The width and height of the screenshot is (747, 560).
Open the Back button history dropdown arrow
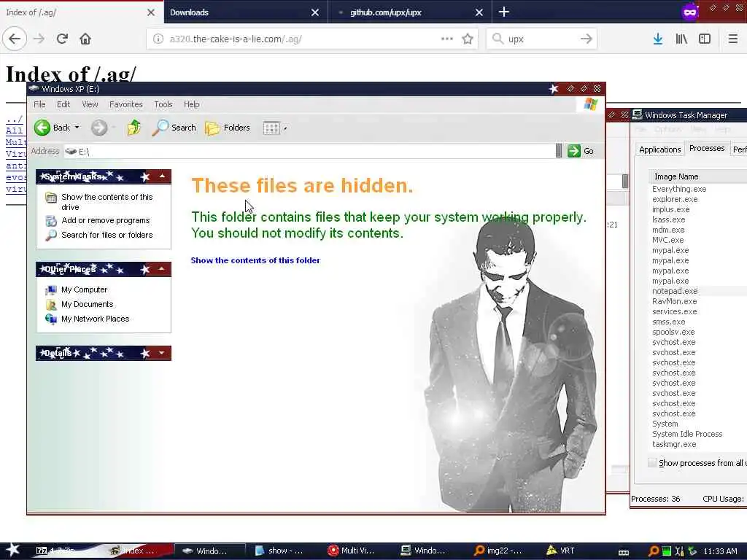tap(77, 128)
